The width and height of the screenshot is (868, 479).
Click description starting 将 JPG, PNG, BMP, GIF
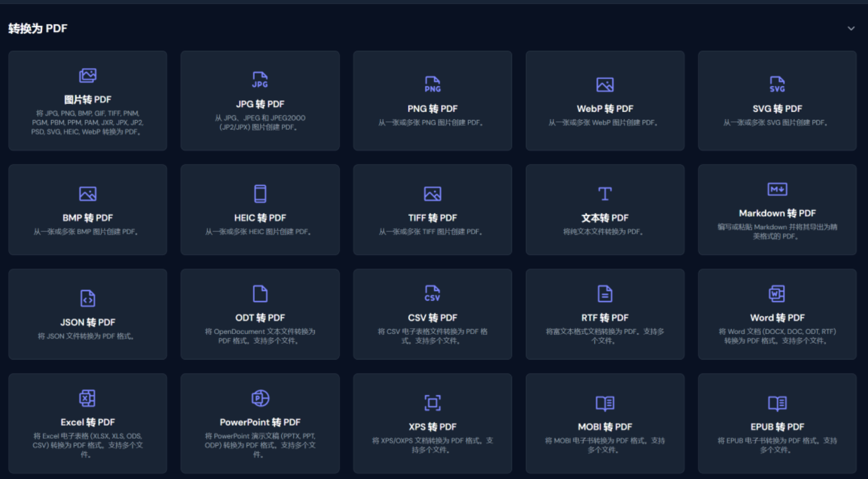pos(88,123)
